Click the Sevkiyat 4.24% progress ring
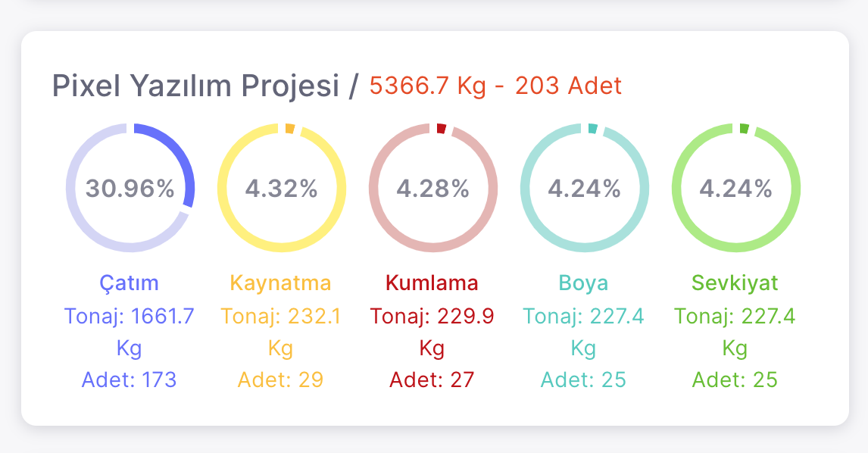This screenshot has height=453, width=868. click(x=735, y=188)
